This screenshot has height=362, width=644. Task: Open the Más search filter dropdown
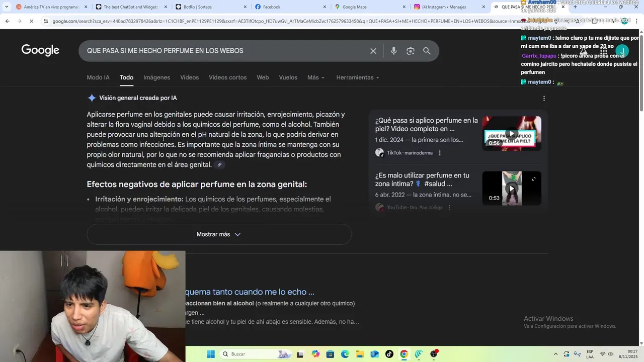tap(316, 77)
